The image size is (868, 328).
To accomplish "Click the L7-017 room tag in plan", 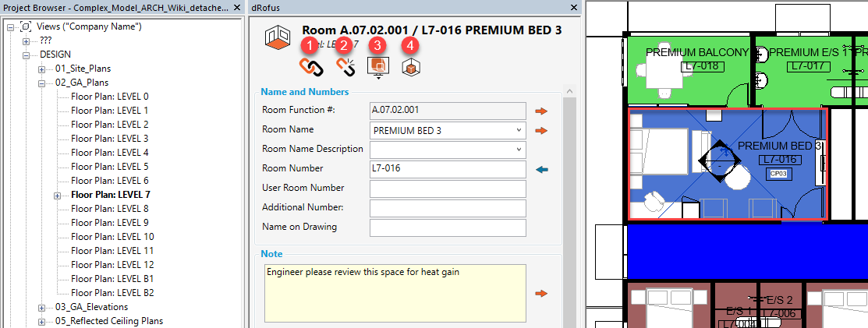I will pos(809,66).
